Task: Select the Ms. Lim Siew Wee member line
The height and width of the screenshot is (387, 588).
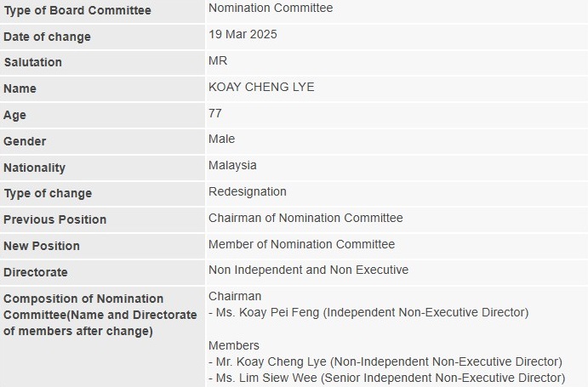Action: pos(386,378)
